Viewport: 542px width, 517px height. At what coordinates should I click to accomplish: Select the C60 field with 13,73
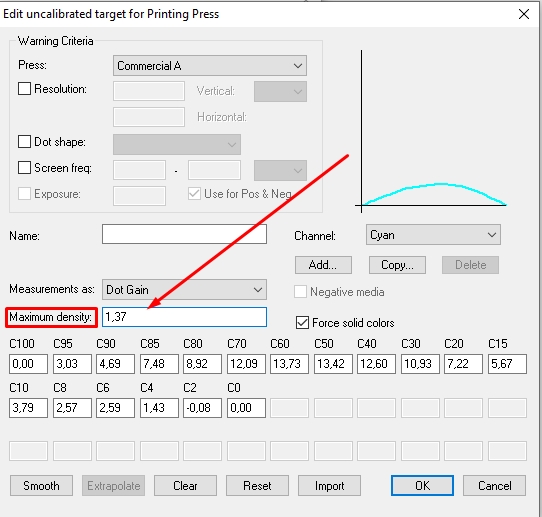[x=289, y=364]
